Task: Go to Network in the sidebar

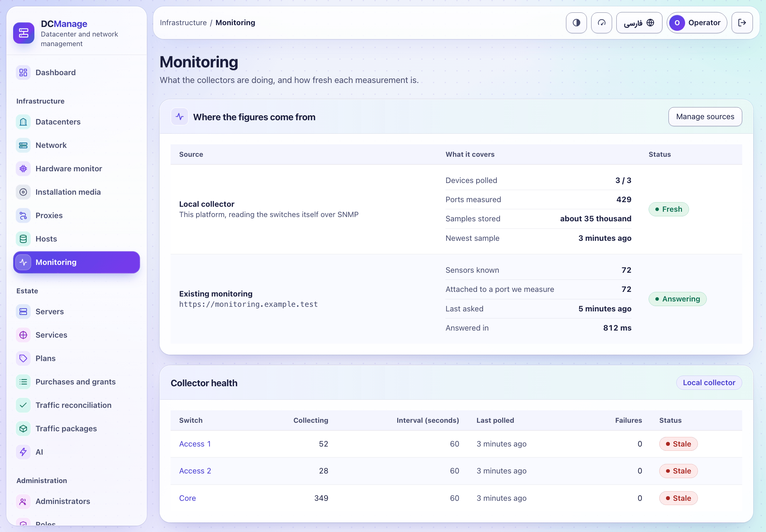Action: point(77,145)
